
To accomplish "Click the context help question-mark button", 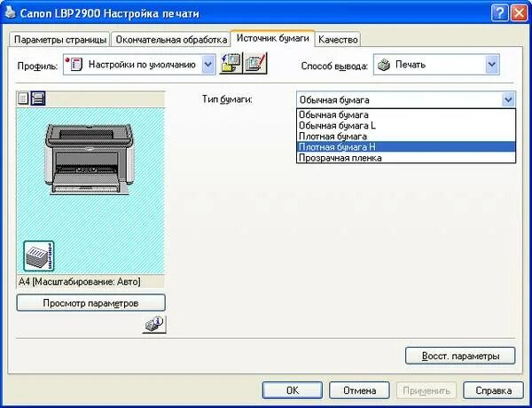I will (x=499, y=13).
